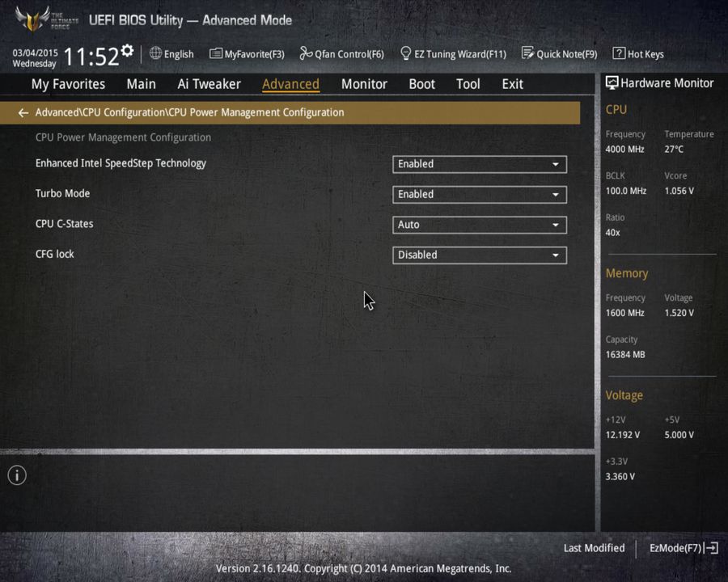Open the Tool tab
This screenshot has width=728, height=582.
(x=468, y=84)
